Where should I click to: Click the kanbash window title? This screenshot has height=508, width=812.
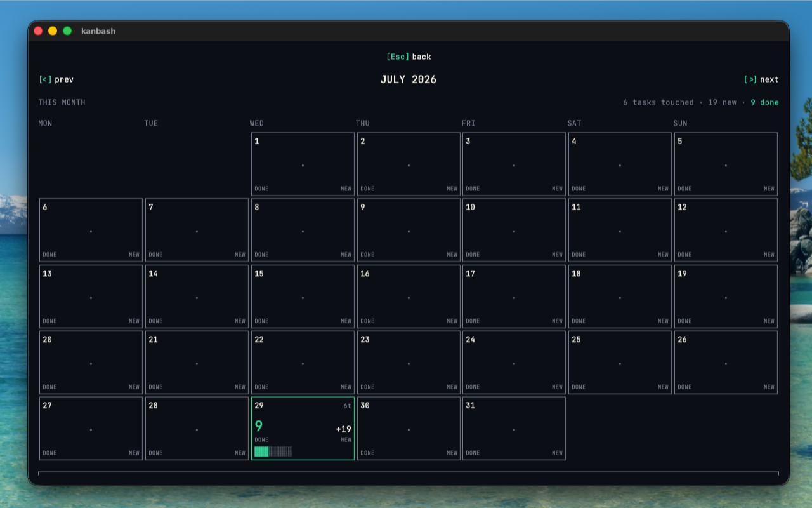98,30
